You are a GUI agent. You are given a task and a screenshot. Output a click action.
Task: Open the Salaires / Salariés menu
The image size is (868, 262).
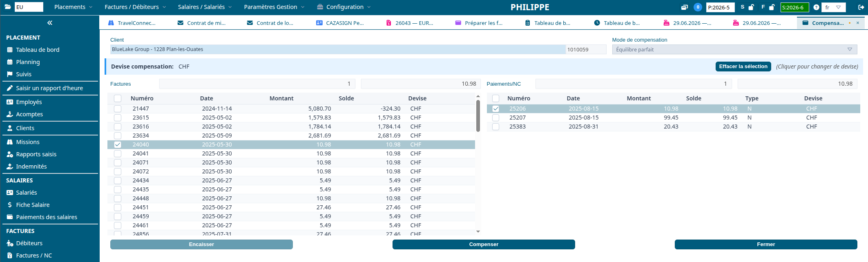click(x=205, y=7)
